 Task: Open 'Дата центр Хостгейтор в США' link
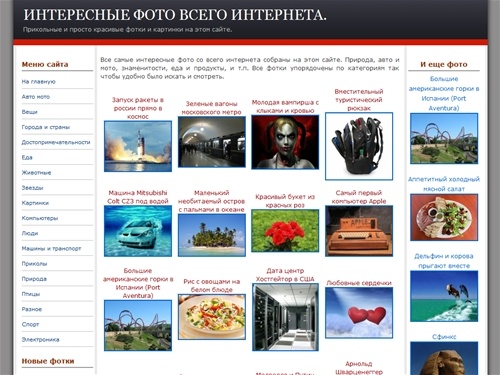point(285,275)
